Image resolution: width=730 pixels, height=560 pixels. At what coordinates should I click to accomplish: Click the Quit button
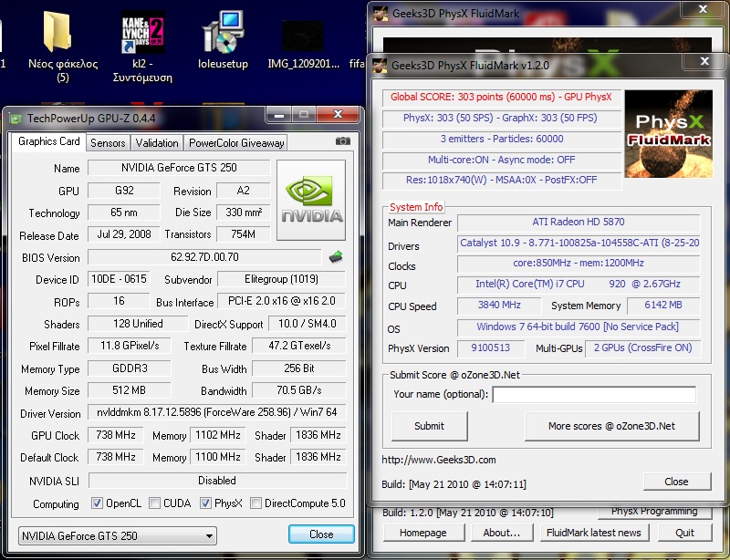(x=685, y=533)
